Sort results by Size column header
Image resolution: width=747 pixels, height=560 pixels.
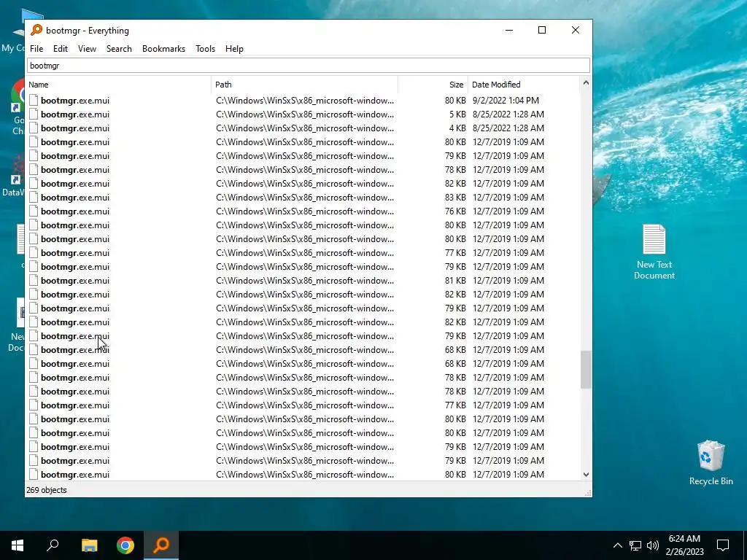pyautogui.click(x=433, y=85)
